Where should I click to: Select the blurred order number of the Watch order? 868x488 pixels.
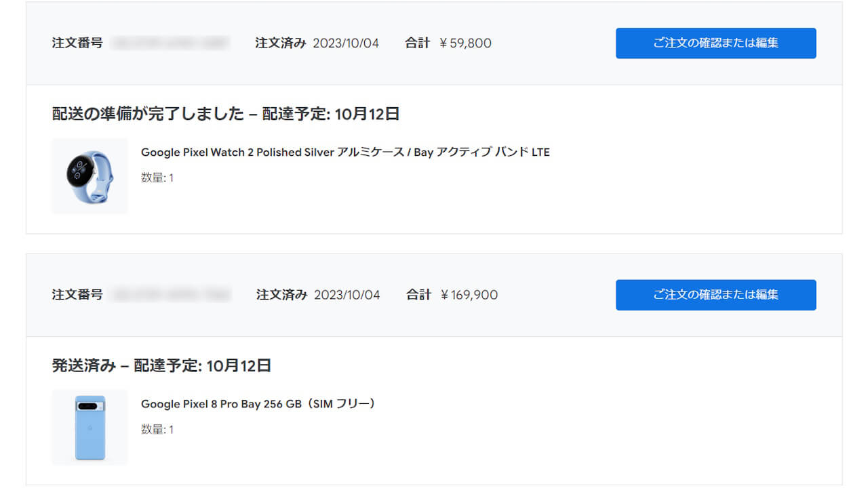click(170, 43)
